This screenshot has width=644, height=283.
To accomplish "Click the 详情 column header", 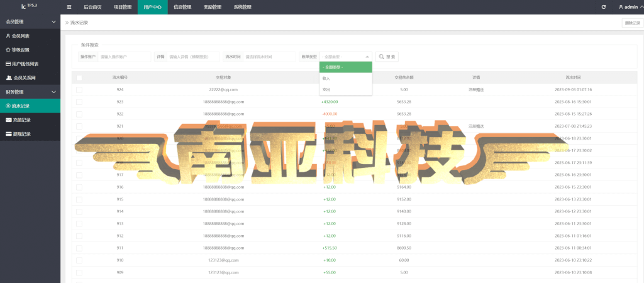I will (x=476, y=77).
